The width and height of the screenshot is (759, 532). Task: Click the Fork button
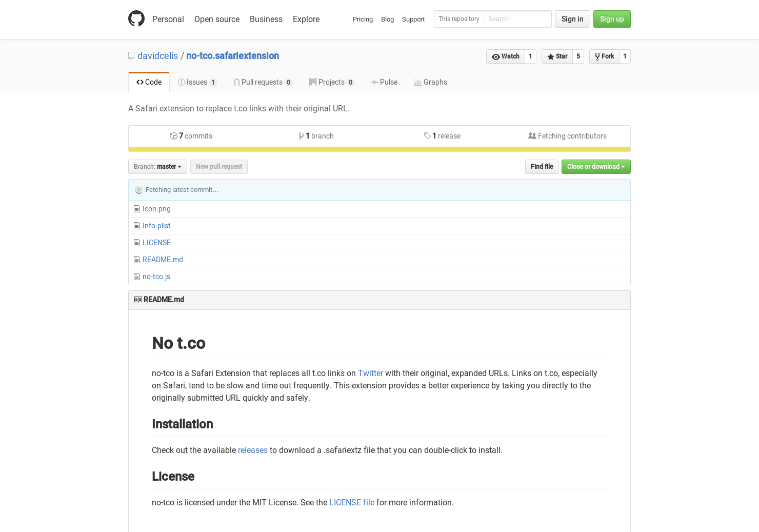tap(605, 56)
